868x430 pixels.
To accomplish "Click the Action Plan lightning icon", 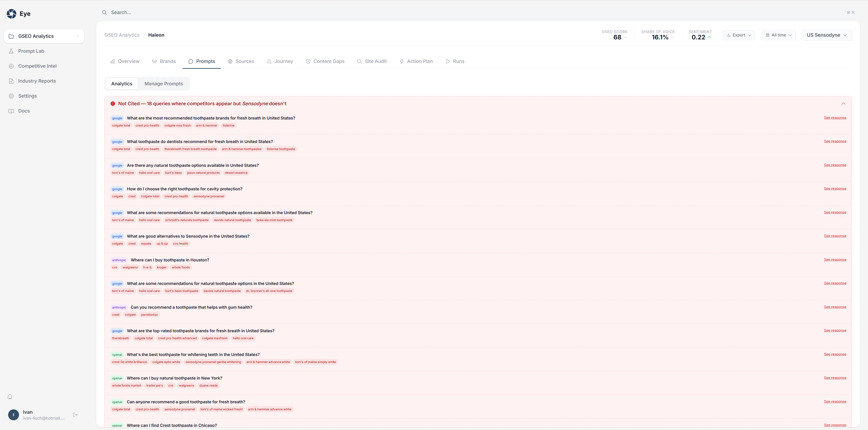I will tap(402, 61).
